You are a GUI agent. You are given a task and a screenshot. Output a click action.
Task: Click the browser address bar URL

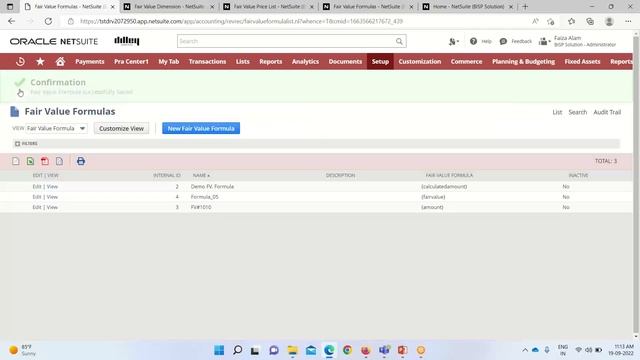click(241, 21)
